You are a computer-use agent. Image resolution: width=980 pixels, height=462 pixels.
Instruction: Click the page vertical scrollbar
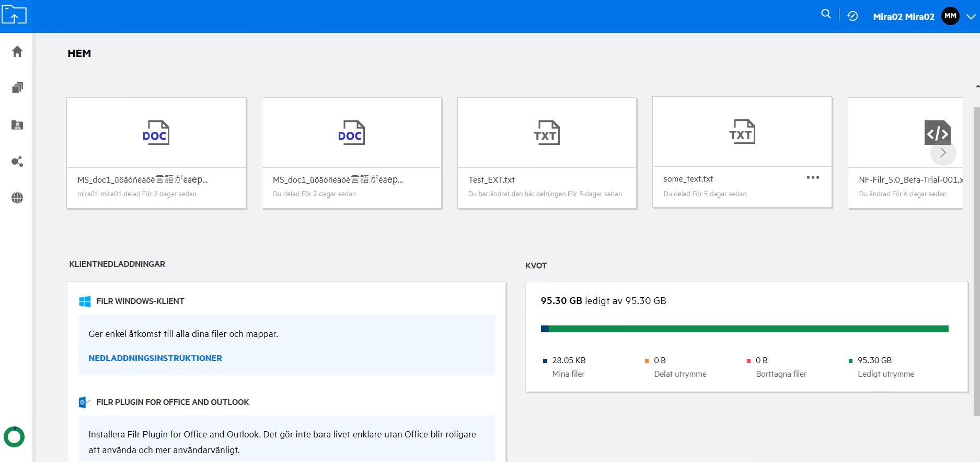[976, 262]
